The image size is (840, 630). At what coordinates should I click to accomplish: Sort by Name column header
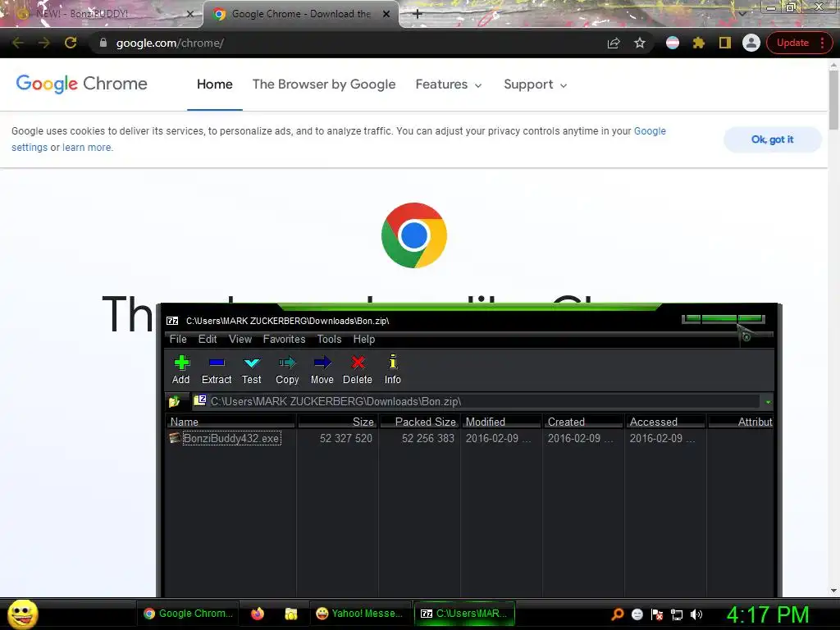pos(231,422)
